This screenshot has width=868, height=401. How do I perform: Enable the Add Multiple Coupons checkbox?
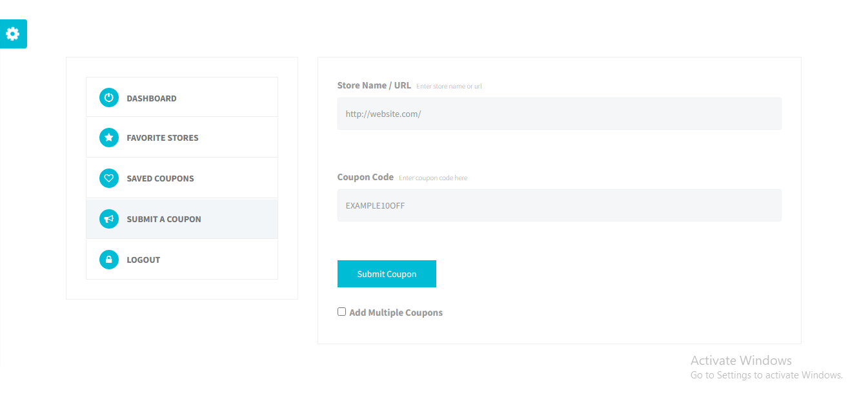point(342,312)
